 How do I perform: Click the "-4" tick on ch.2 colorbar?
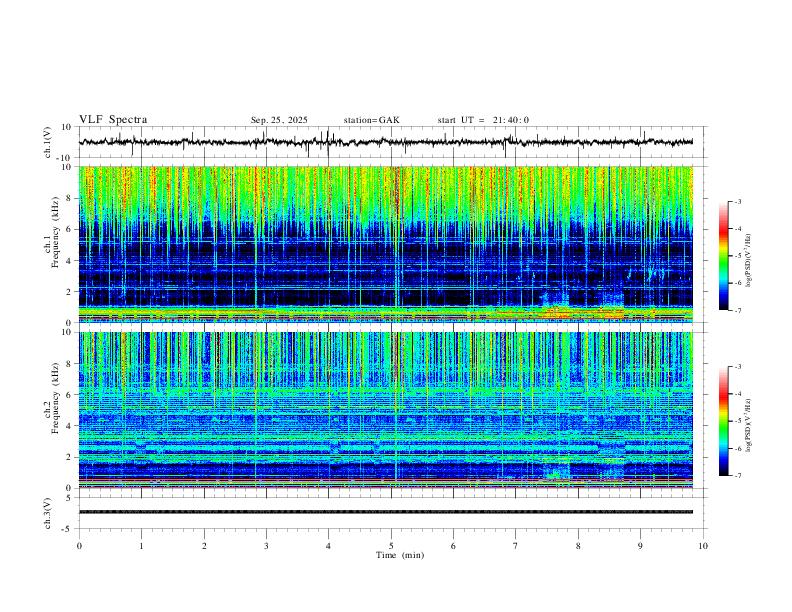(737, 393)
